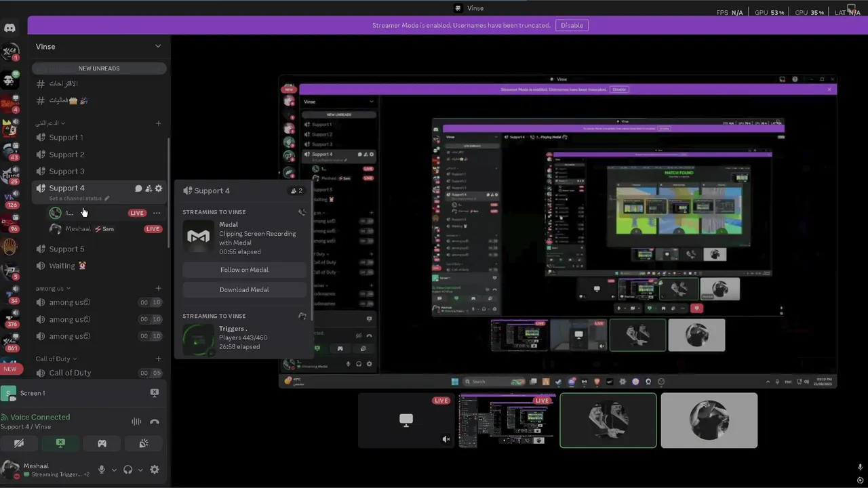Screen dimensions: 868x488
Task: Join Support 1 voice channel
Action: (x=99, y=138)
